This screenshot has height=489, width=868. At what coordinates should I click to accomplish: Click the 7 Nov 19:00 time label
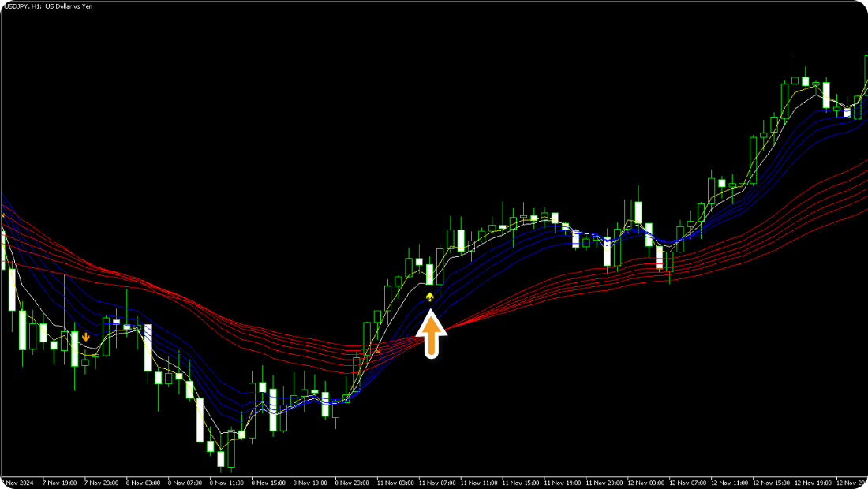(x=60, y=482)
